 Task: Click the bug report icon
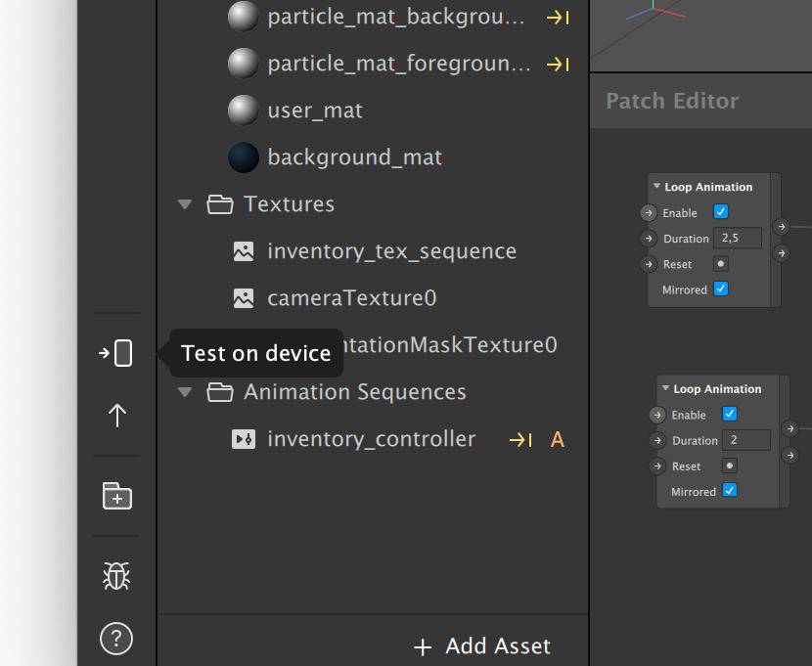pyautogui.click(x=116, y=576)
